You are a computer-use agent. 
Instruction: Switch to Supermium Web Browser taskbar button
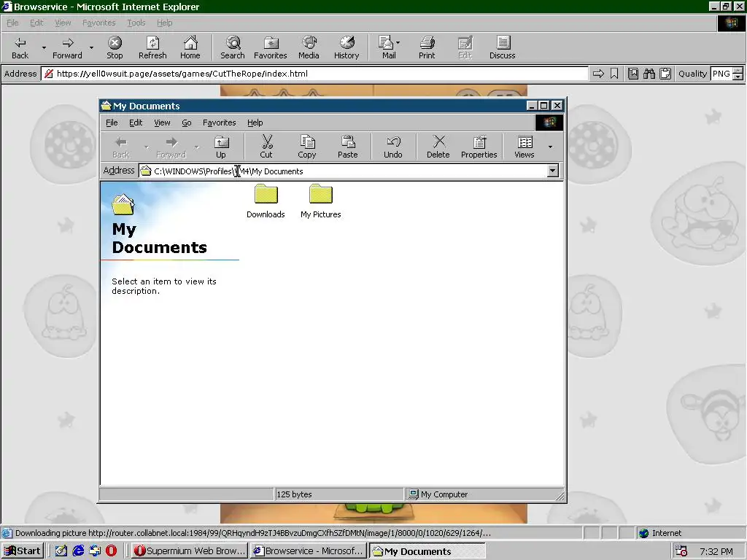(x=190, y=551)
